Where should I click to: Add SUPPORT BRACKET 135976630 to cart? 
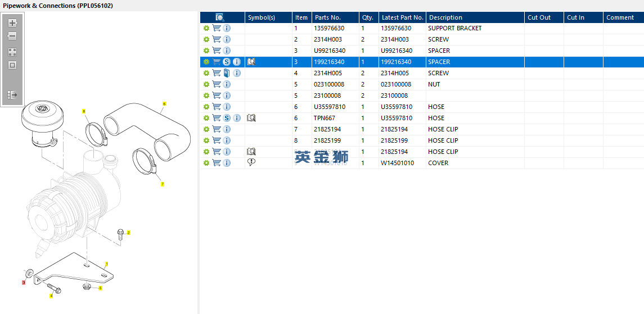click(x=217, y=28)
